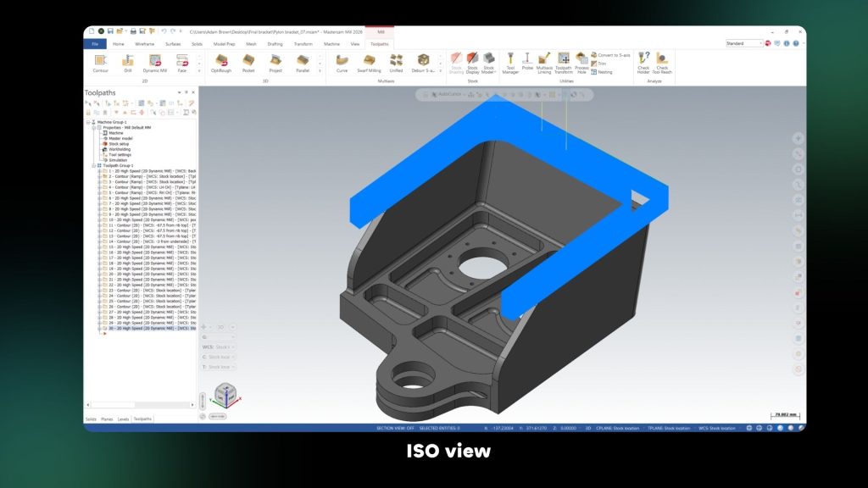Open the Tool Manager
This screenshot has height=488, width=868.
coord(510,63)
